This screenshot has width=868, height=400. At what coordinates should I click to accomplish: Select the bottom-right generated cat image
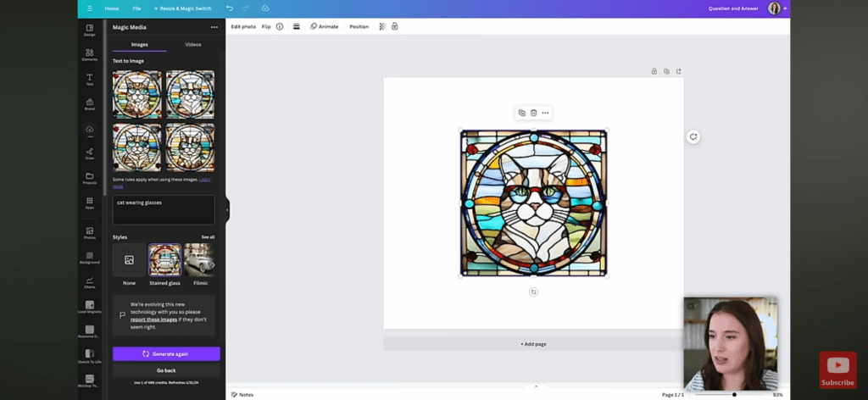click(191, 147)
